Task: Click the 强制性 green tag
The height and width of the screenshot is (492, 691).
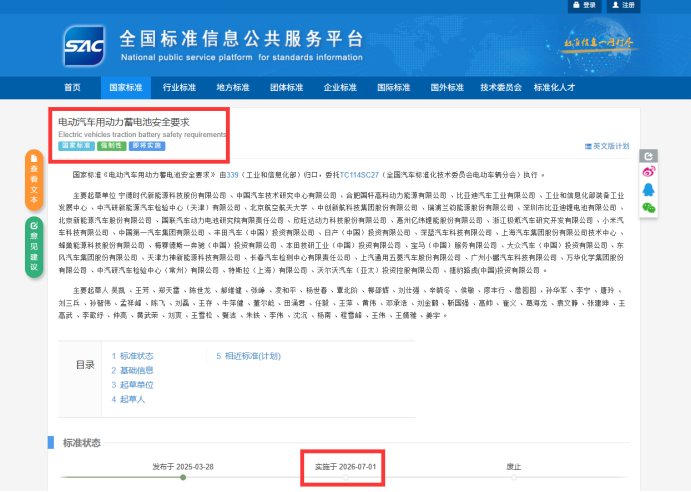Action: point(112,146)
